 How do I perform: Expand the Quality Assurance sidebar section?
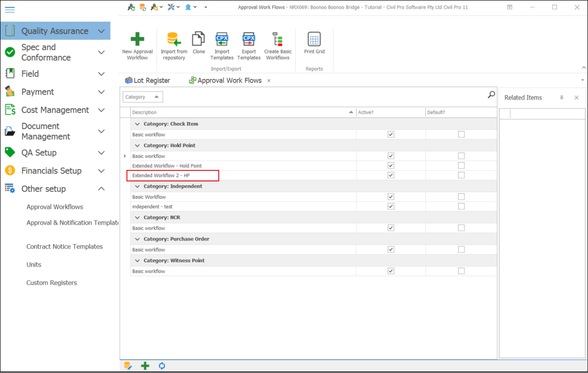tap(101, 31)
